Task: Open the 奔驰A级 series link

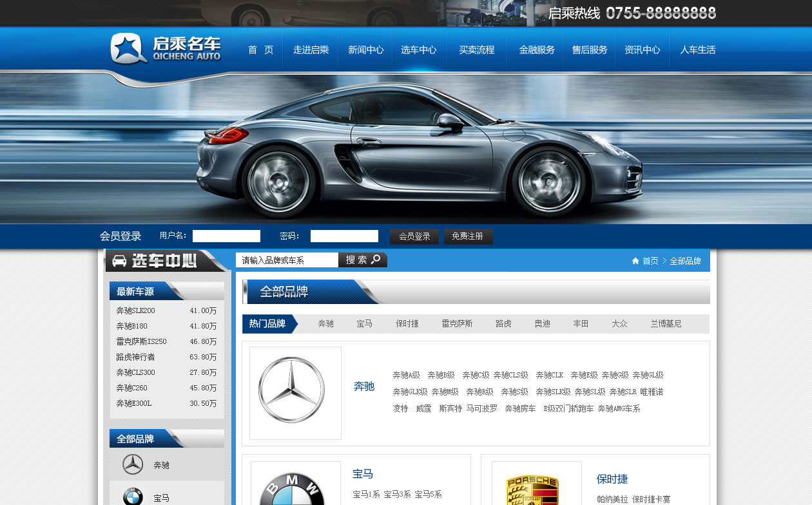Action: point(407,375)
